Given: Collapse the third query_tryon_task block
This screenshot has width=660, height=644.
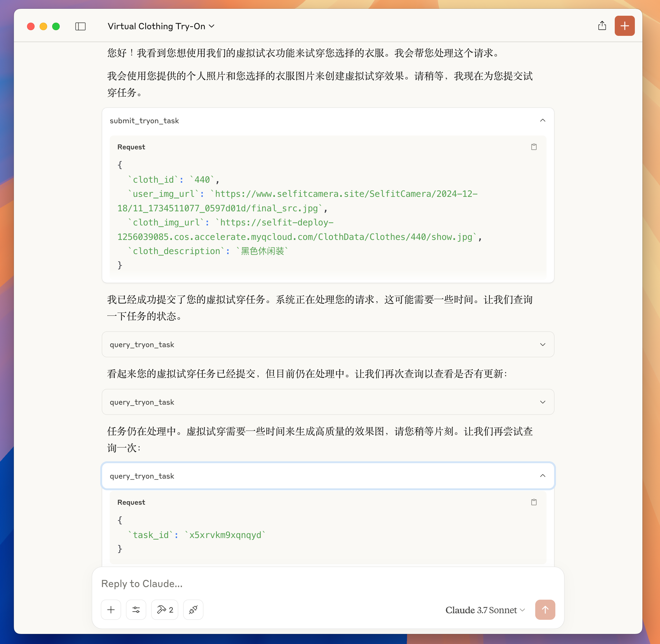Looking at the screenshot, I should 542,475.
